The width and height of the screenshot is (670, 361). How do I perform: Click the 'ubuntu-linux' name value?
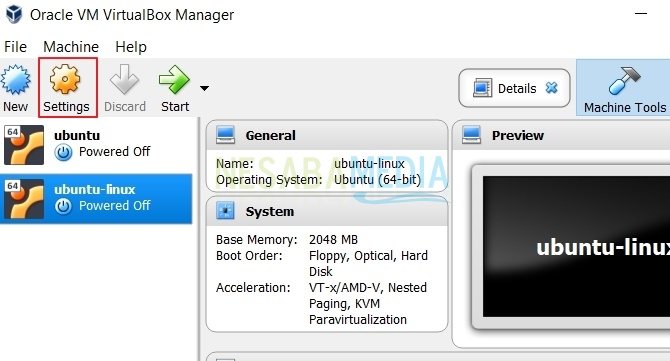coord(369,164)
